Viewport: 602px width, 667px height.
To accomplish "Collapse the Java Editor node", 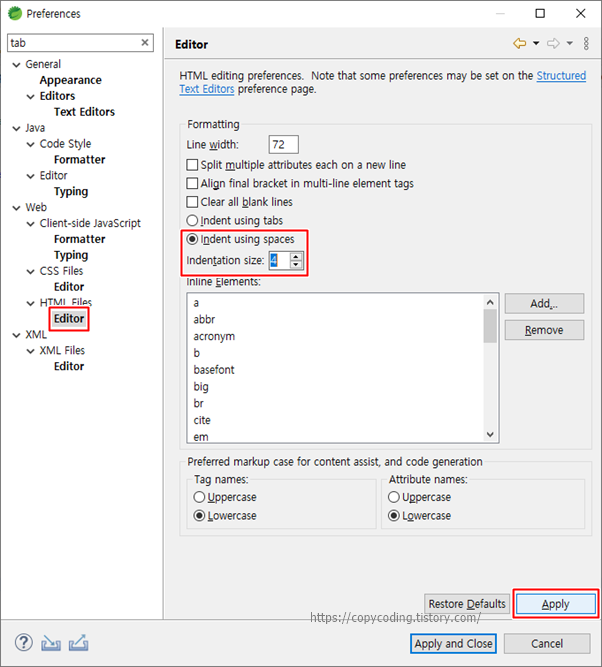I will click(31, 176).
